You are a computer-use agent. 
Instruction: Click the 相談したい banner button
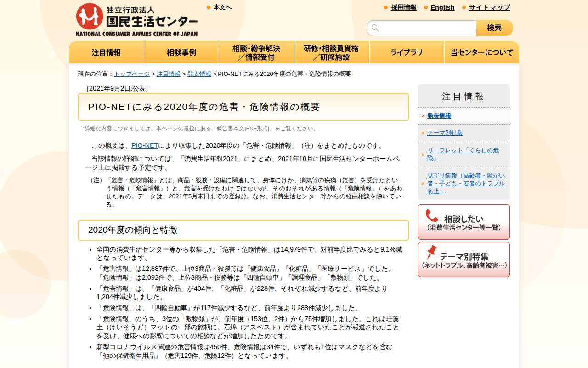point(464,222)
